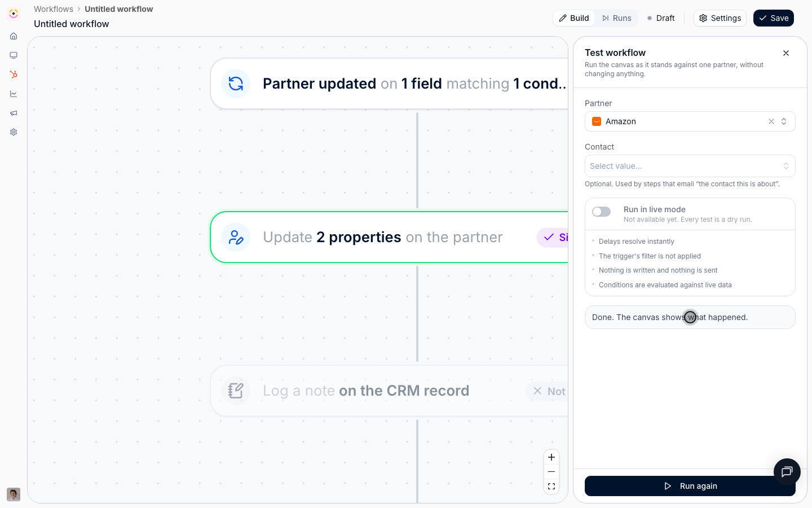Viewport: 812px width, 508px height.
Task: Open the user avatar at bottom left
Action: [14, 494]
